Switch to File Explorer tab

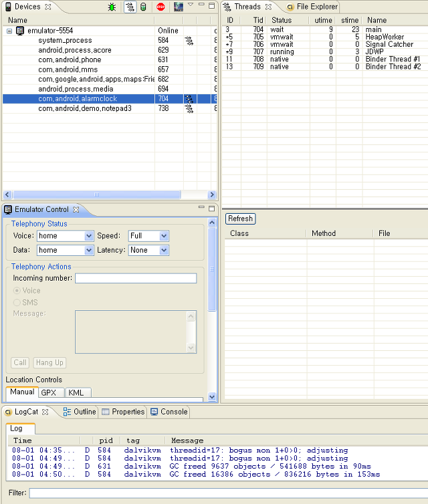pyautogui.click(x=312, y=7)
